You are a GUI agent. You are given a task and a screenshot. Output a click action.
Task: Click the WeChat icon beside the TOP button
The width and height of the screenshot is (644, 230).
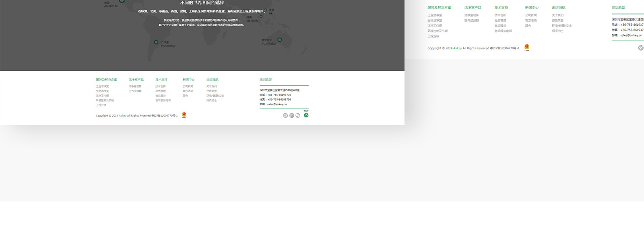[298, 115]
